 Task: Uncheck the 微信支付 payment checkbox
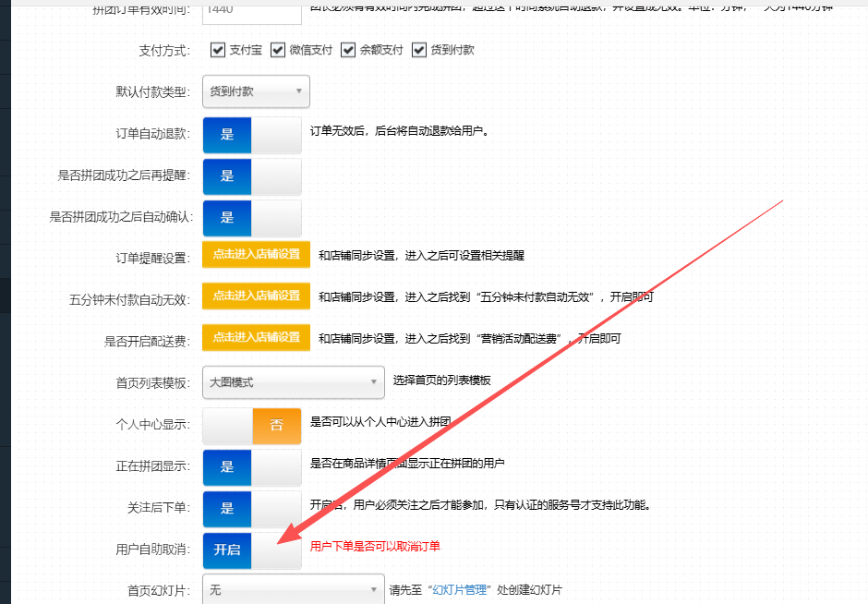[x=278, y=50]
